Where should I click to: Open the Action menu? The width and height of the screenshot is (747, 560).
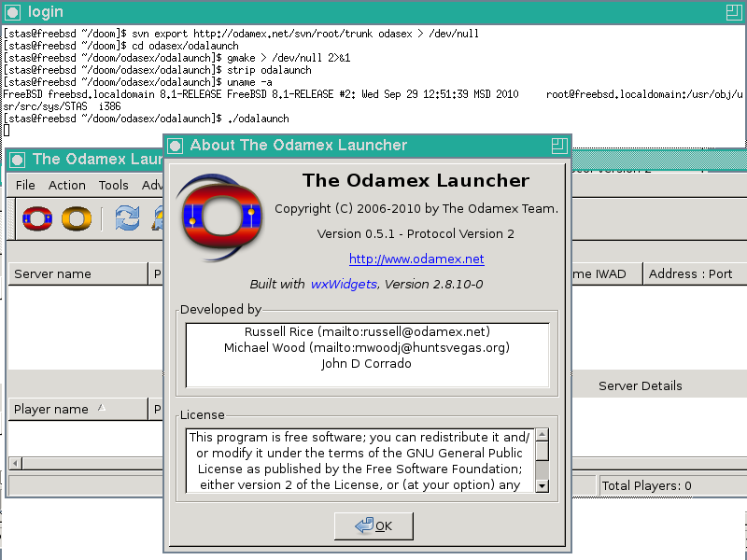[x=66, y=185]
